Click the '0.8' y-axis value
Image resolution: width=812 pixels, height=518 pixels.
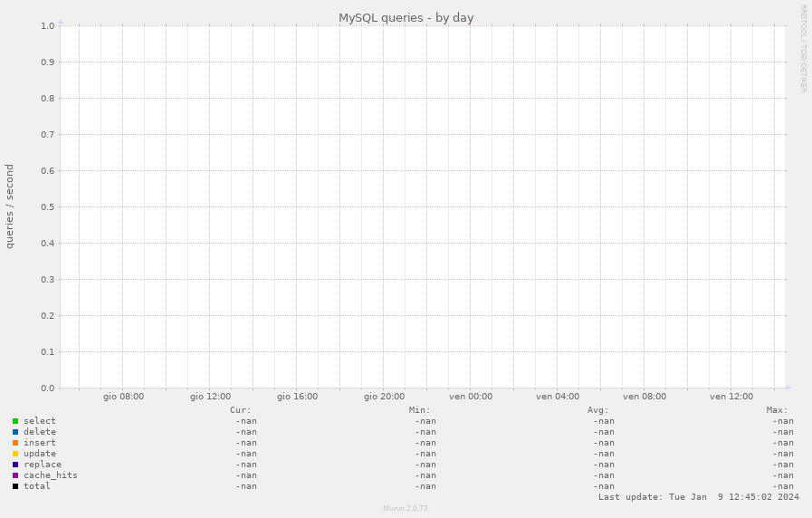pyautogui.click(x=48, y=99)
